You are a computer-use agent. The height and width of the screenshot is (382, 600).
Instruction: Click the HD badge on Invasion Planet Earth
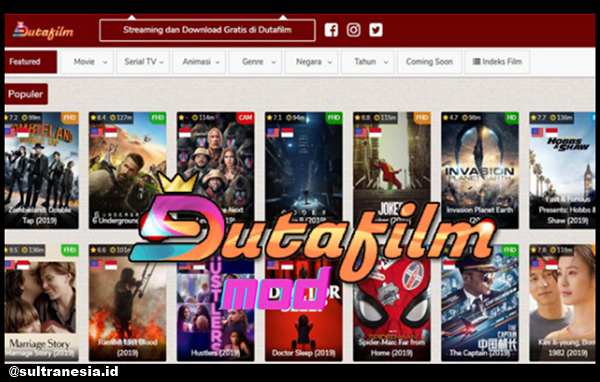coord(511,118)
